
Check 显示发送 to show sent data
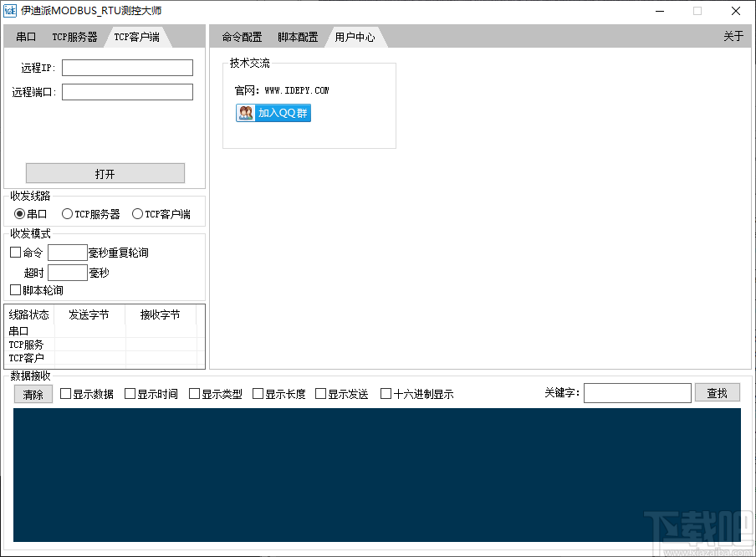pos(321,392)
